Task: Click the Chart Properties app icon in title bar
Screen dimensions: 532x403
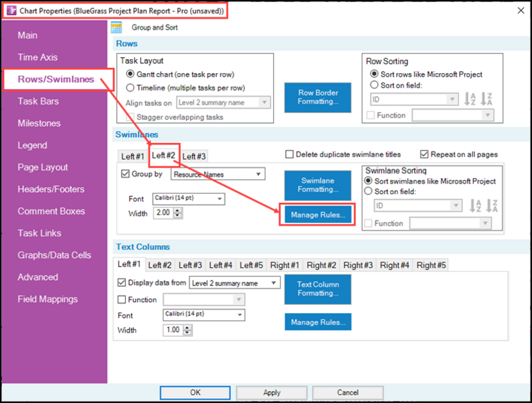Action: (x=11, y=11)
